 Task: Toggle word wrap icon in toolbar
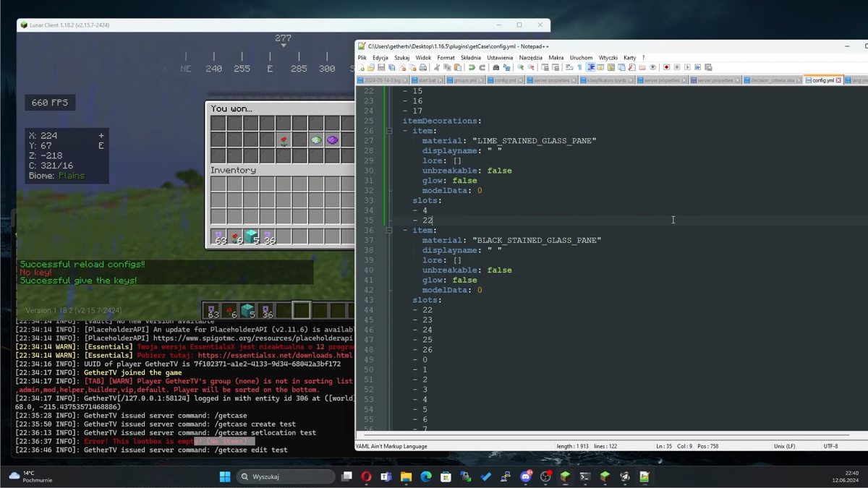(x=569, y=67)
